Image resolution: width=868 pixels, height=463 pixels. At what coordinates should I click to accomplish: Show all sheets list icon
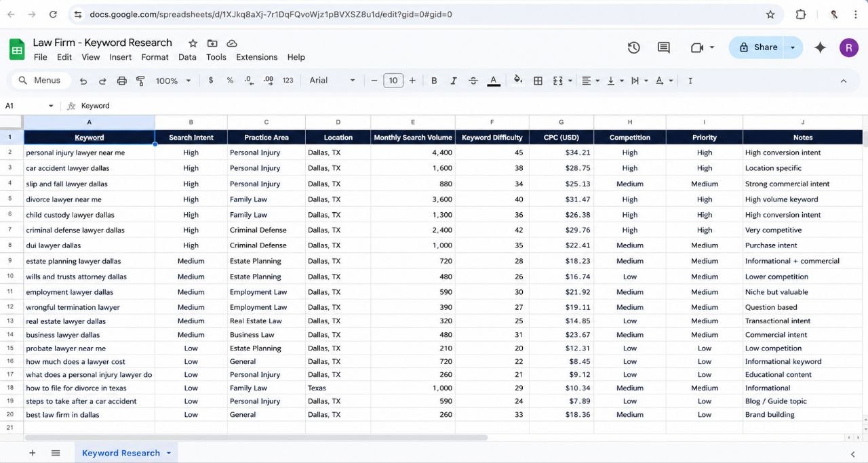56,453
